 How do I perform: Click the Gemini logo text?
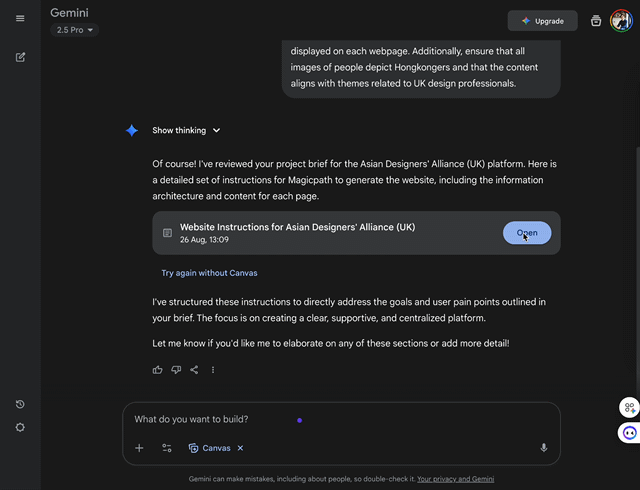pos(69,13)
